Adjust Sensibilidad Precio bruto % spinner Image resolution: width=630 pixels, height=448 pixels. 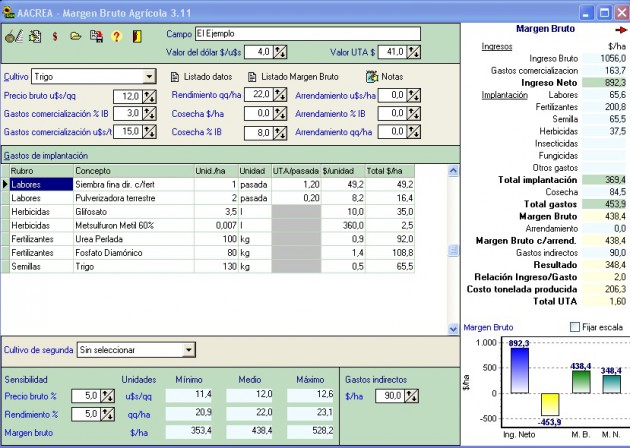click(107, 396)
